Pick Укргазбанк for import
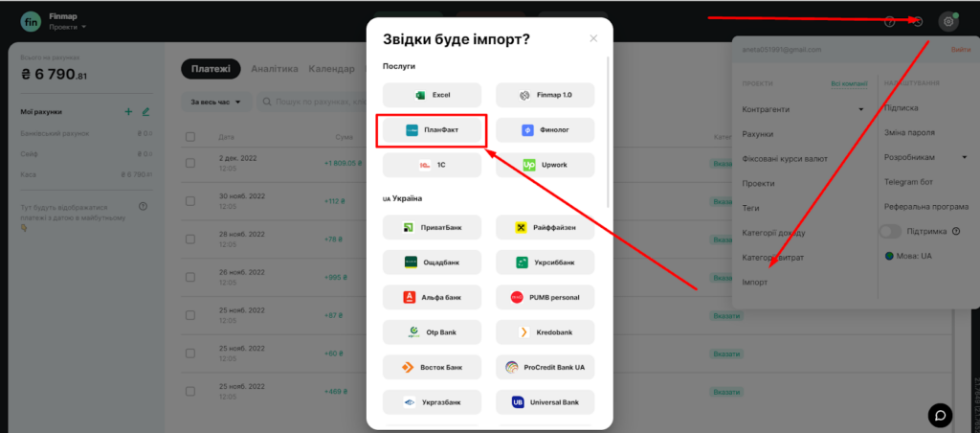Image resolution: width=980 pixels, height=433 pixels. (x=432, y=402)
